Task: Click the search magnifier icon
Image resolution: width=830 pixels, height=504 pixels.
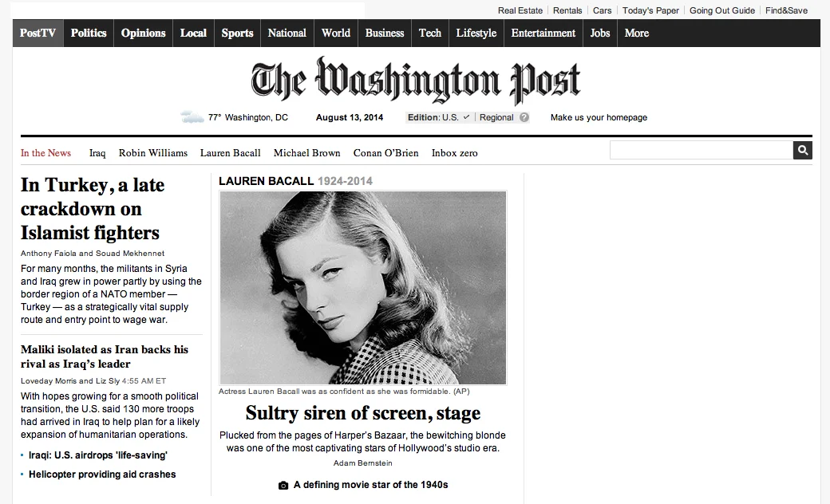Action: tap(803, 151)
